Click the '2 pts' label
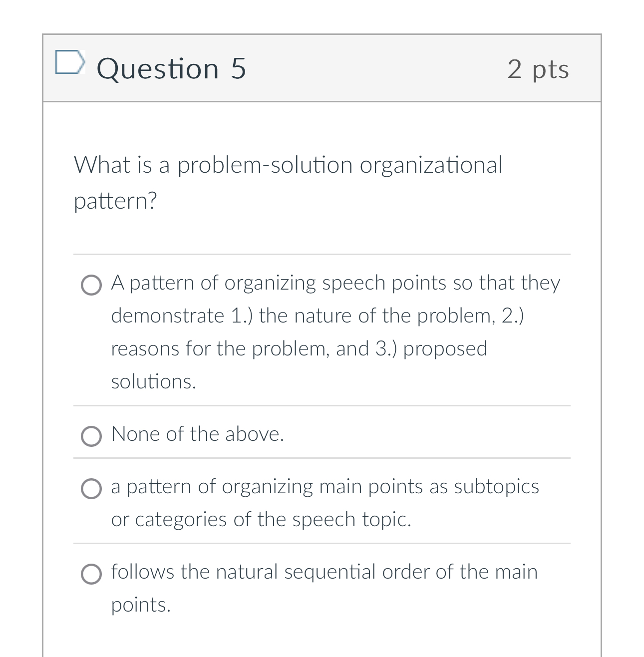Screen dimensions: 644x657 click(538, 69)
